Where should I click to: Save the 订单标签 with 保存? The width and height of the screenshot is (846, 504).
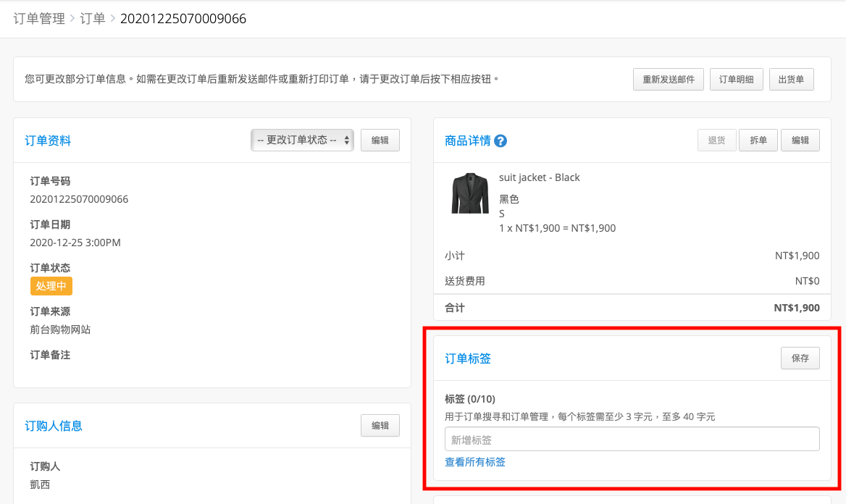tap(800, 358)
